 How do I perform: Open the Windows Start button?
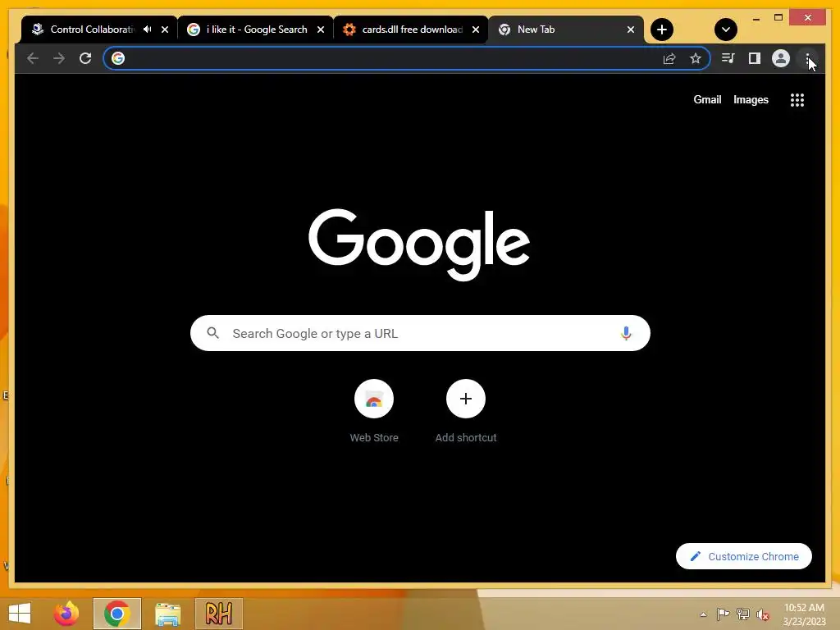point(20,614)
